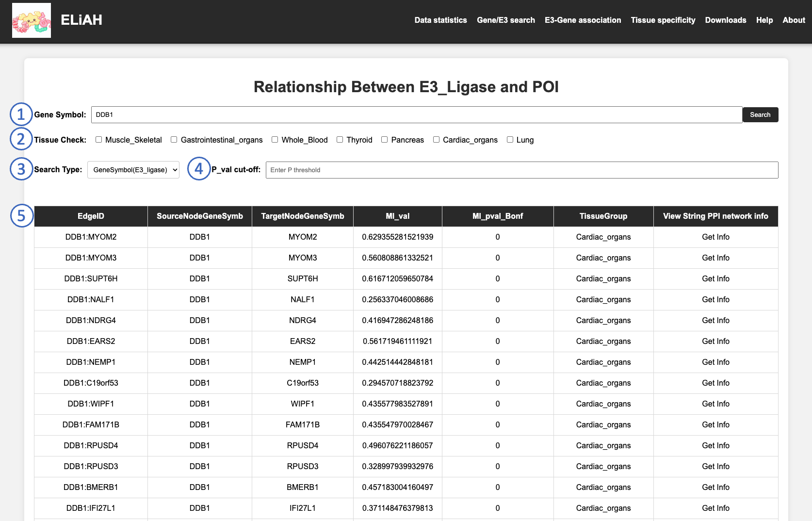Viewport: 812px width, 521px height.
Task: Open Get Info for DDB1:RPUSD4
Action: (x=715, y=446)
